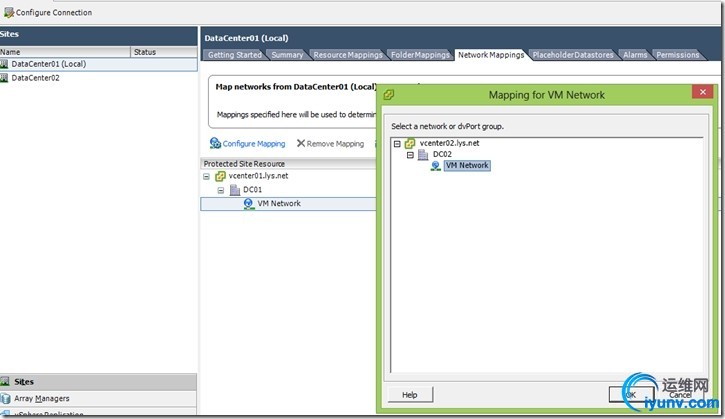The image size is (725, 419).
Task: Select VM Network in the dialog tree
Action: click(x=467, y=166)
